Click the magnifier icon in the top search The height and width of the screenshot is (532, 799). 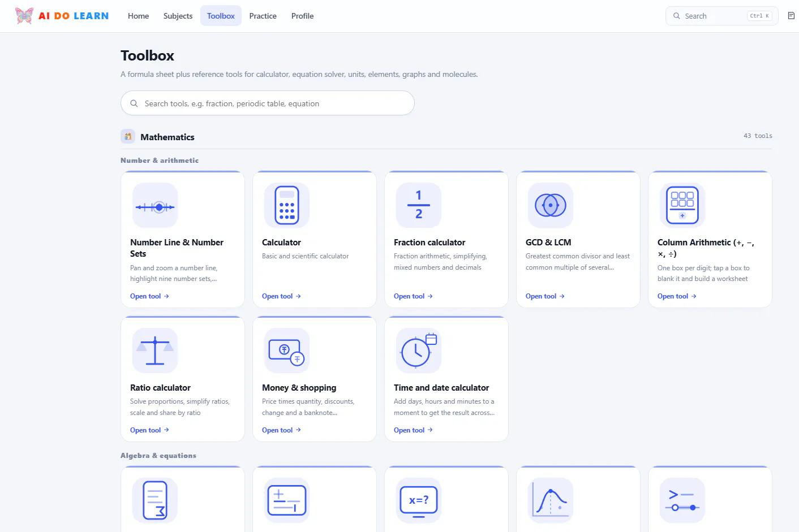tap(676, 16)
